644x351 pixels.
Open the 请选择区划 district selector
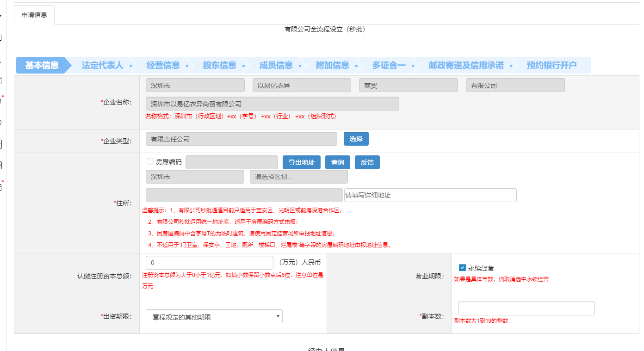[x=298, y=176]
